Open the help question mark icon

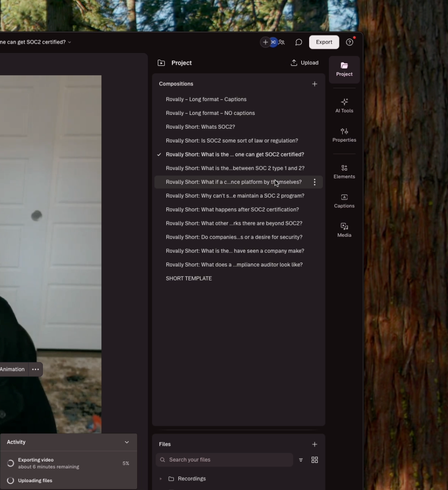[x=350, y=42]
